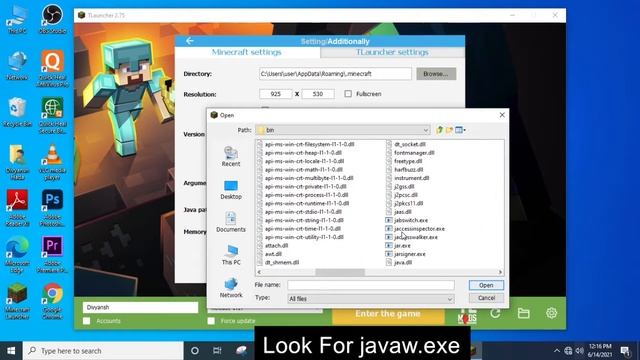
Task: Click Open button in file dialog
Action: click(x=486, y=285)
